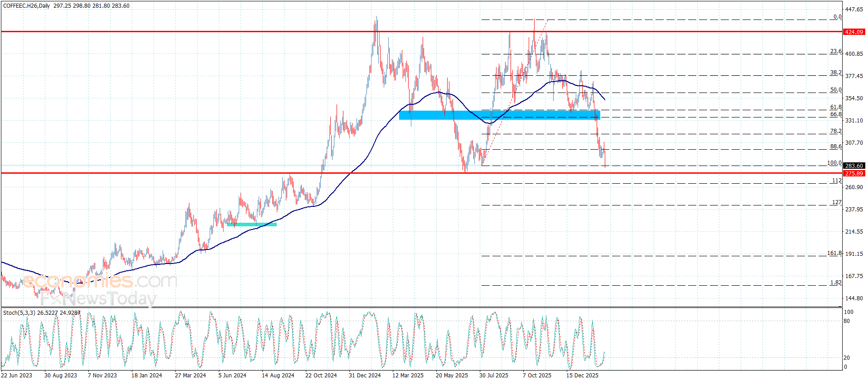Select the 161.8 Fibonacci extension label

tap(834, 253)
